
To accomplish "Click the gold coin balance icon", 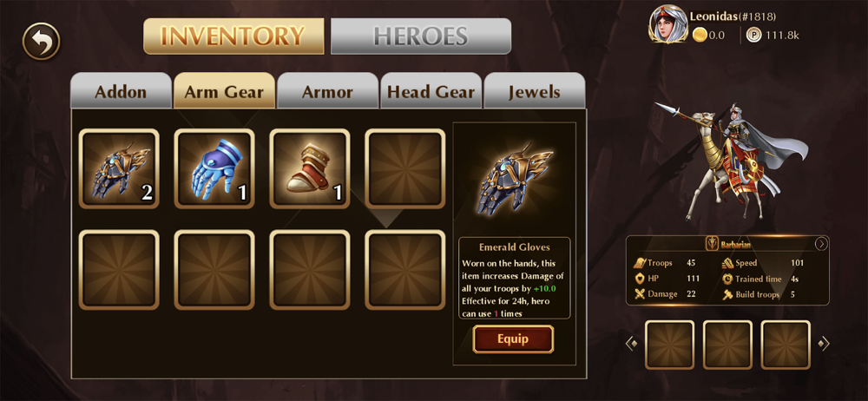I will (700, 36).
